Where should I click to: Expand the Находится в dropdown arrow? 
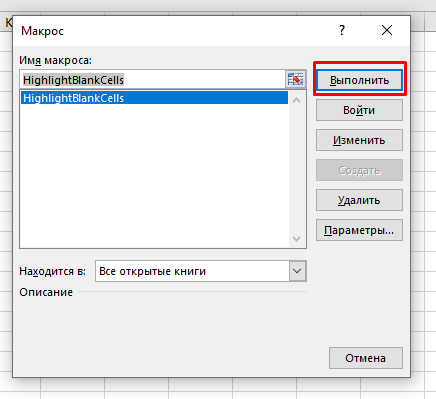point(297,271)
